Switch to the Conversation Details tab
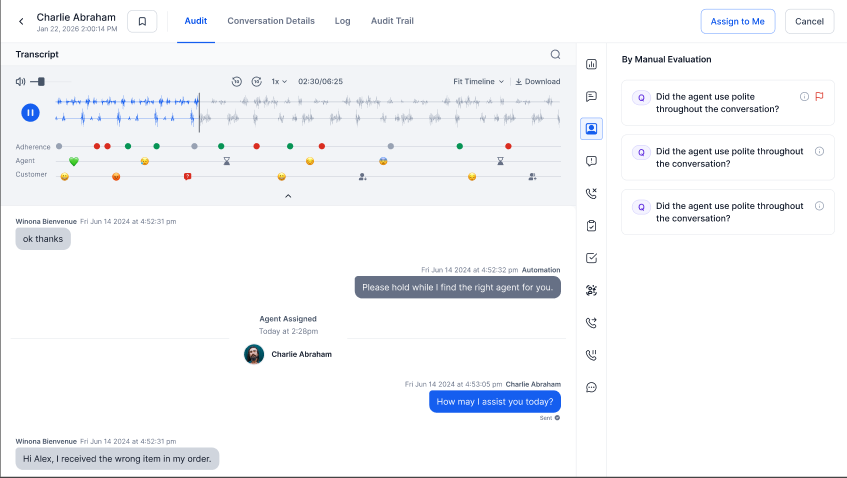This screenshot has height=478, width=847. click(x=271, y=21)
